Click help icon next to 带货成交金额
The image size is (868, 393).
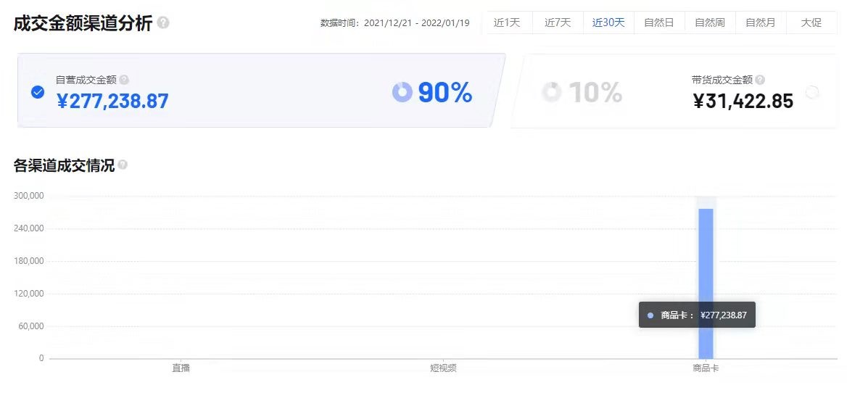(x=759, y=80)
